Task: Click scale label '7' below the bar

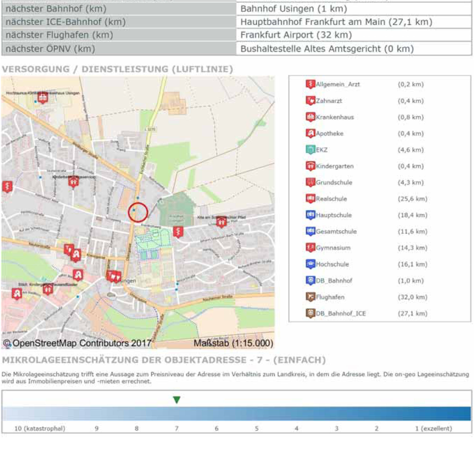Action: (177, 428)
